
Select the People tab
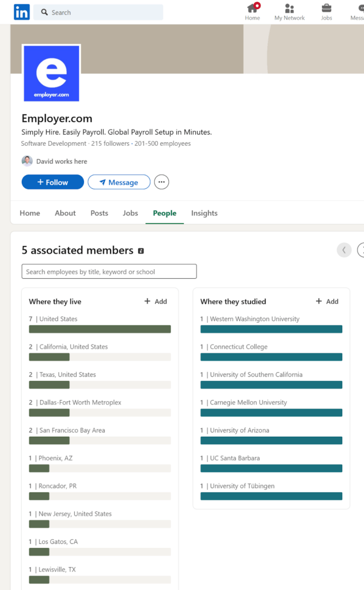point(165,213)
